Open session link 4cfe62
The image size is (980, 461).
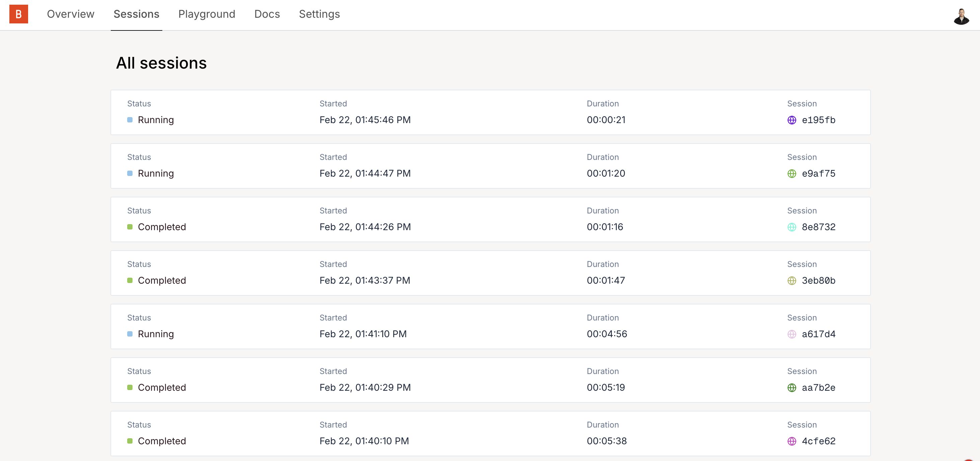[x=818, y=441]
